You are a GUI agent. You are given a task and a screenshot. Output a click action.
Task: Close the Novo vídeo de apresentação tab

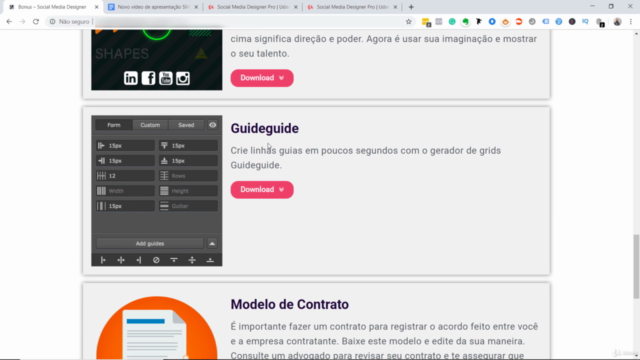(x=196, y=7)
